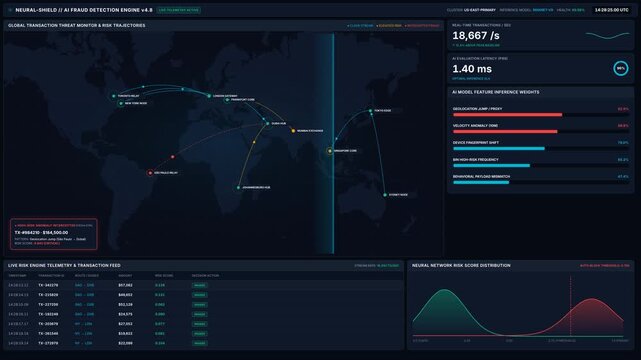The image size is (641, 360).
Task: Click the Intercepted Fraud legend item
Action: [x=422, y=26]
